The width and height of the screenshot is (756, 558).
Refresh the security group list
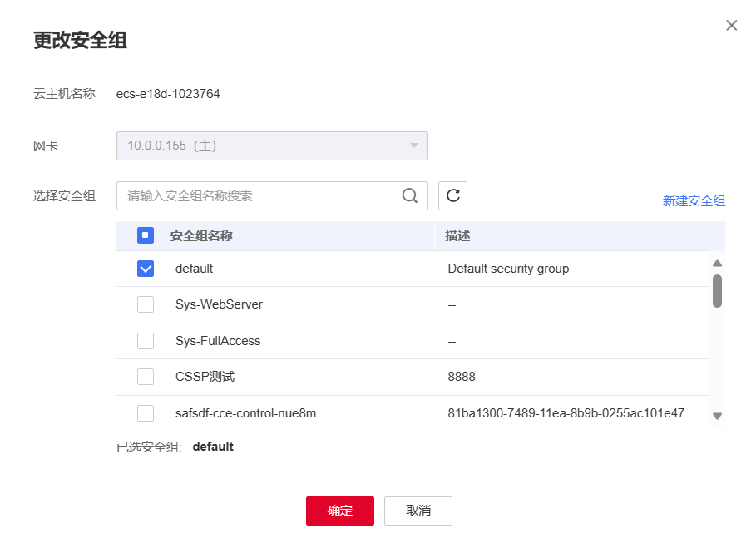(x=452, y=196)
